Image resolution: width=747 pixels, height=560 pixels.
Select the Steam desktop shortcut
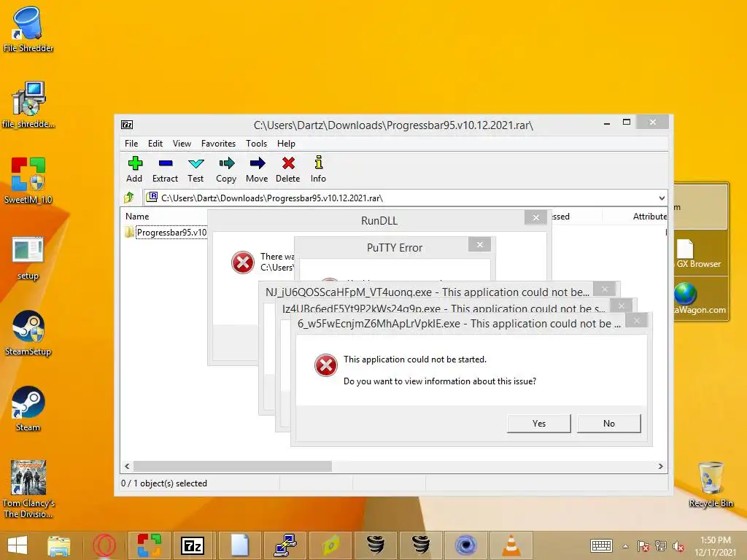[x=28, y=408]
